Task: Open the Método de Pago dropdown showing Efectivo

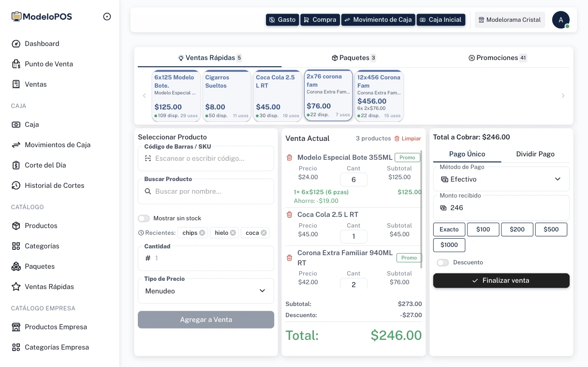Action: (501, 179)
